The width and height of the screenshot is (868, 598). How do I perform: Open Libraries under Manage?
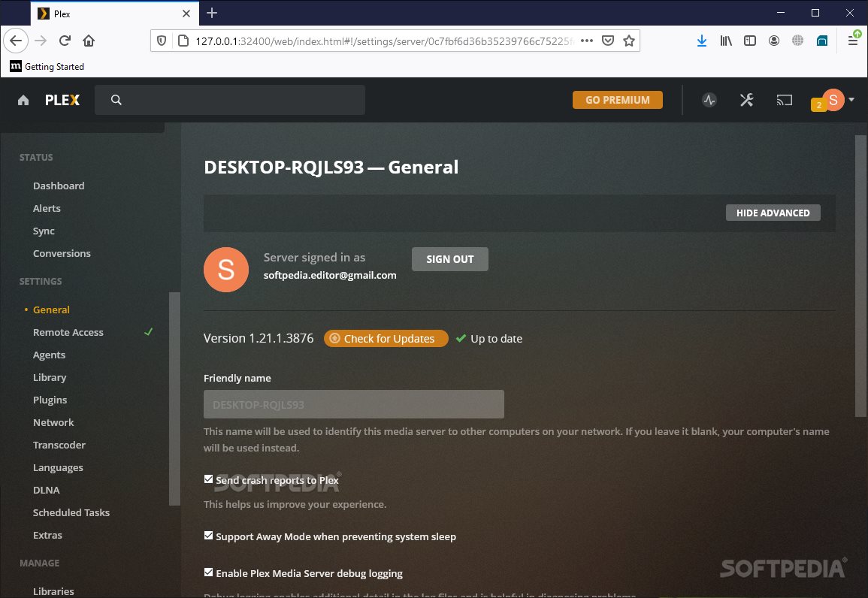(x=53, y=591)
